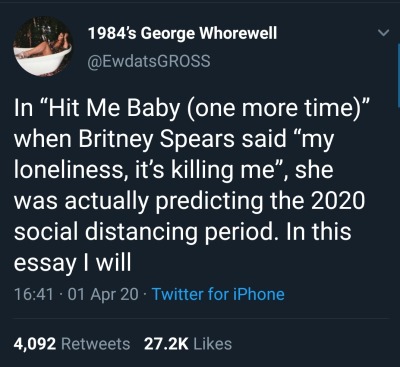This screenshot has width=400, height=367.
Task: Click the 16:41 timestamp
Action: pos(33,295)
